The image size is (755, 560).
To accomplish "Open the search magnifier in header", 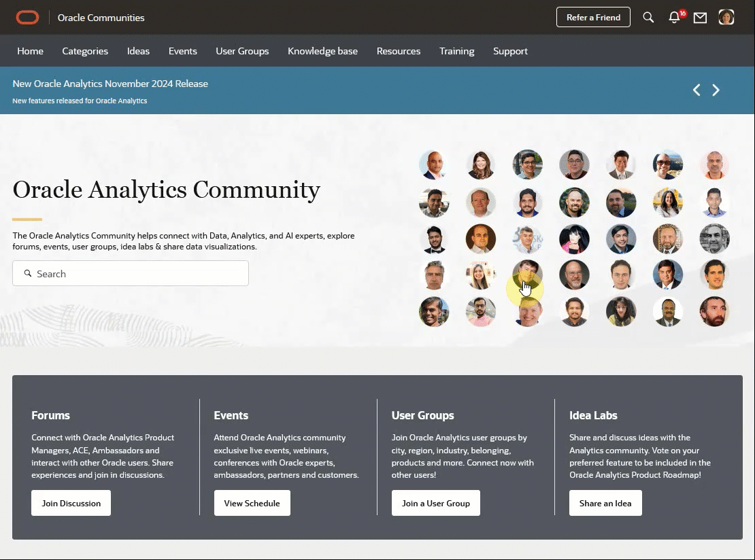I will [648, 18].
